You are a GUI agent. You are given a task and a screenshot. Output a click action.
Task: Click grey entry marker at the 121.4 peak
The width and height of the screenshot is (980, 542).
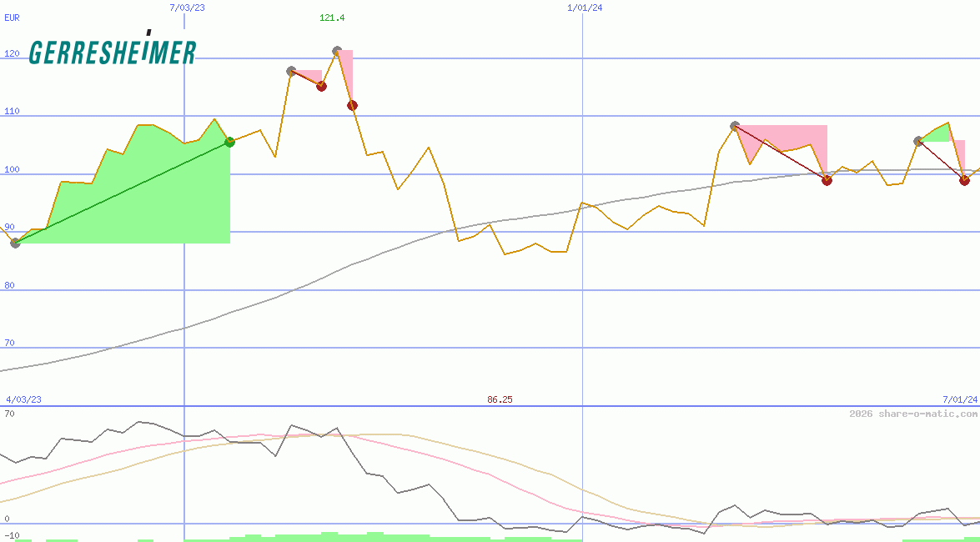pyautogui.click(x=337, y=51)
